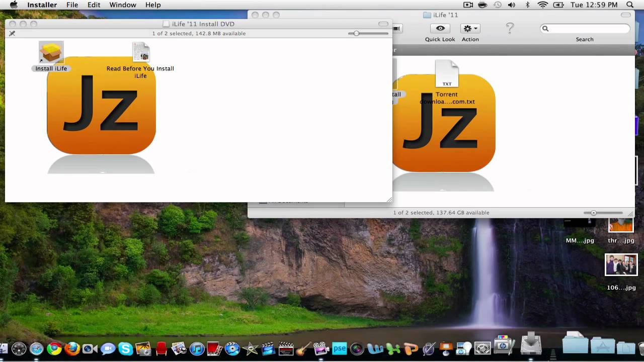Click the Search field in iLife '11 window
The image size is (644, 362).
tap(585, 29)
